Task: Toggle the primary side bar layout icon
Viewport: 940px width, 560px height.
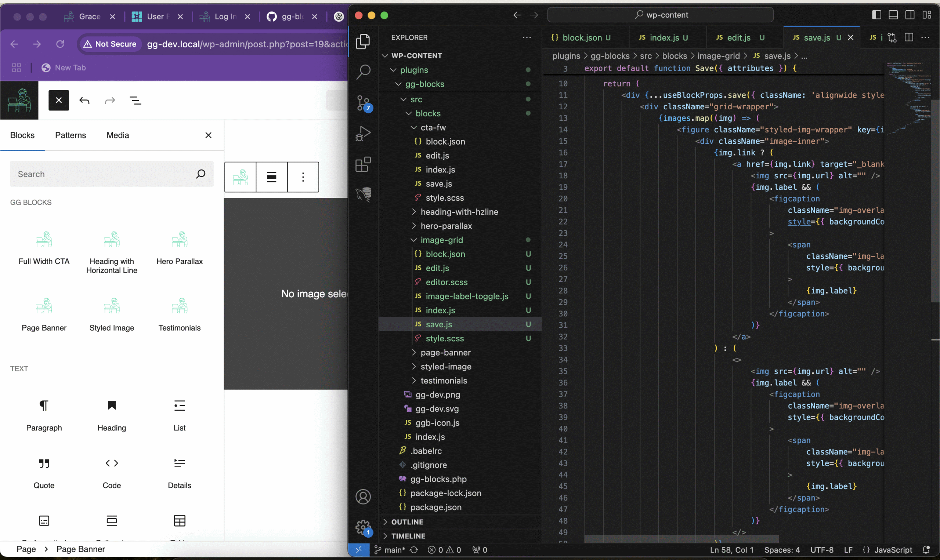Action: pyautogui.click(x=876, y=15)
